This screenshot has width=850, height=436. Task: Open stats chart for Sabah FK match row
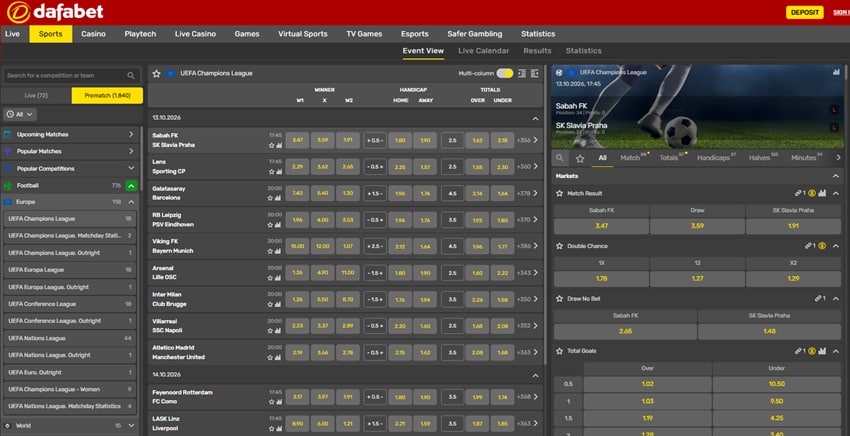pyautogui.click(x=279, y=145)
